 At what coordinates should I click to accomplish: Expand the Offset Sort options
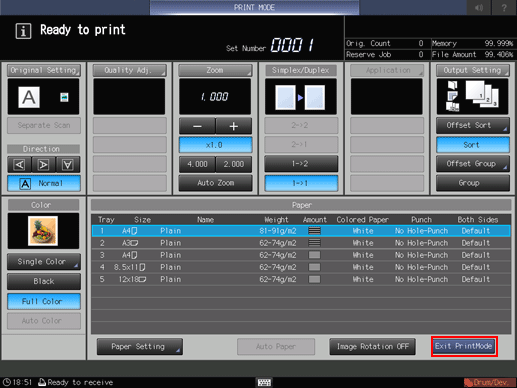473,125
